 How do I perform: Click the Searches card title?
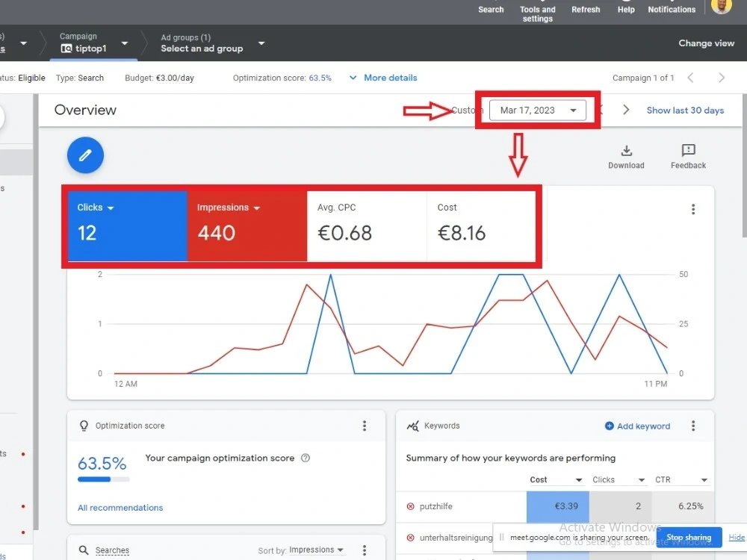[x=112, y=550]
